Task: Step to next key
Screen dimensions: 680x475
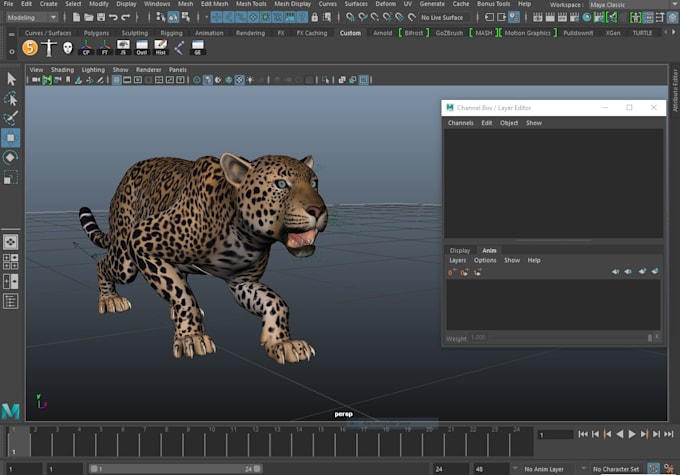Action: (x=644, y=434)
